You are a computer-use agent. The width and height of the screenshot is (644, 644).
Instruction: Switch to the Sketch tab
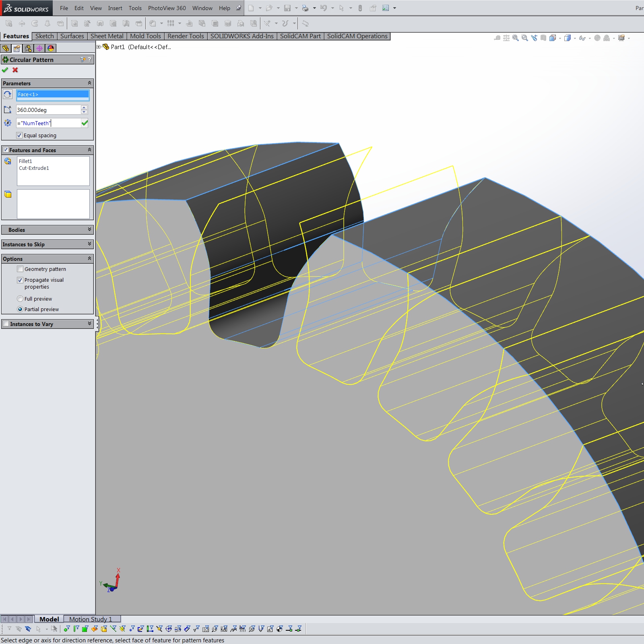44,36
